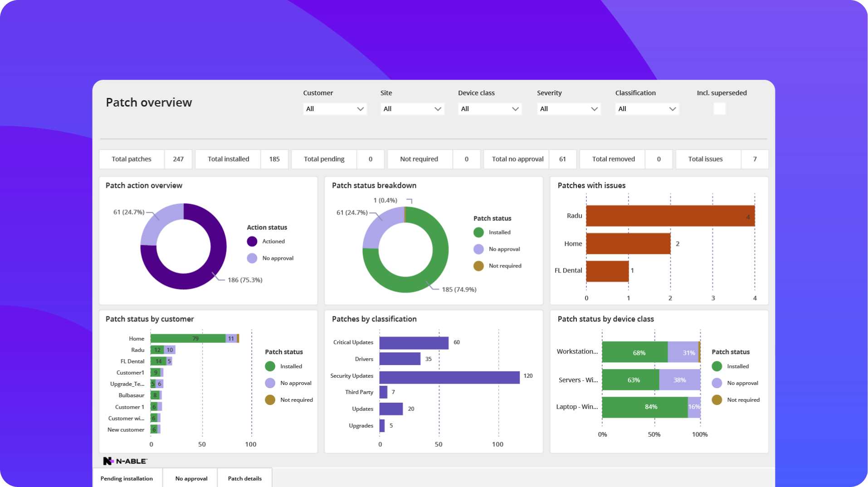Screen dimensions: 868x487
Task: Click the No approval legend circle under Action status
Action: click(x=252, y=258)
